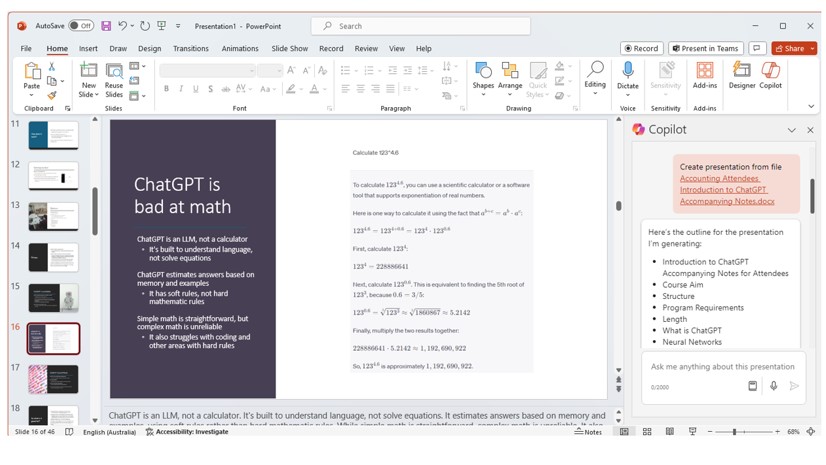826x465 pixels.
Task: Switch to the Transitions tab
Action: (190, 48)
